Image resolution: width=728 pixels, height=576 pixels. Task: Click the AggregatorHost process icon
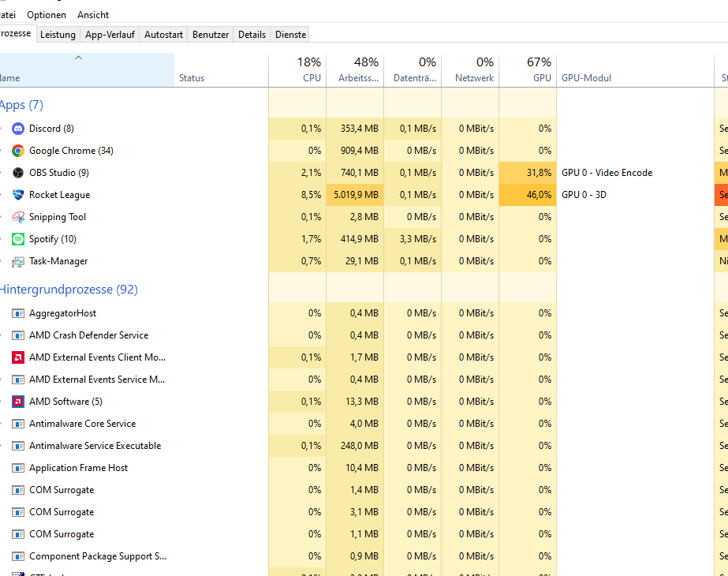(18, 313)
